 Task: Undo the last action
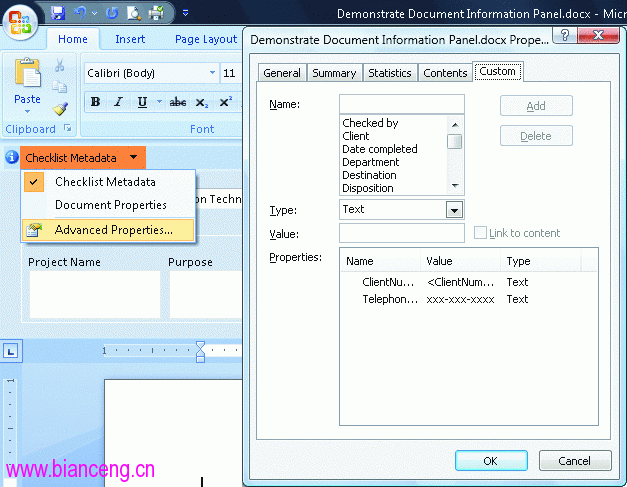(x=80, y=13)
